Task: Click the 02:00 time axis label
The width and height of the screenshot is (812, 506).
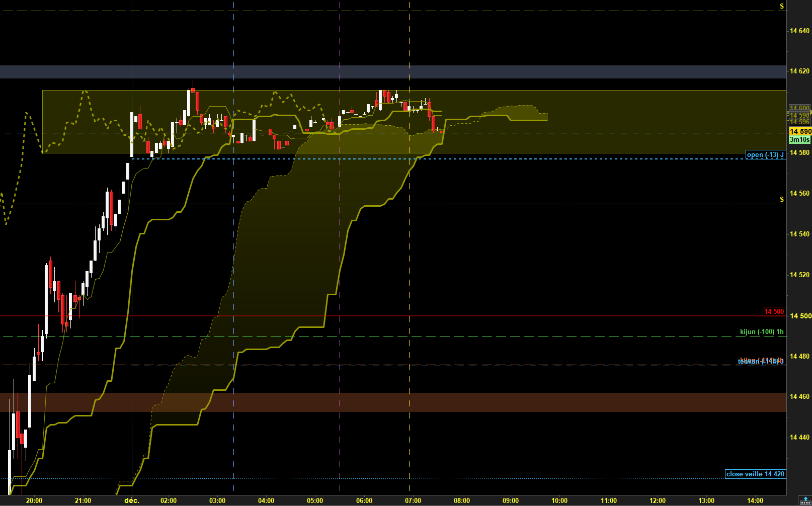Action: [x=169, y=500]
